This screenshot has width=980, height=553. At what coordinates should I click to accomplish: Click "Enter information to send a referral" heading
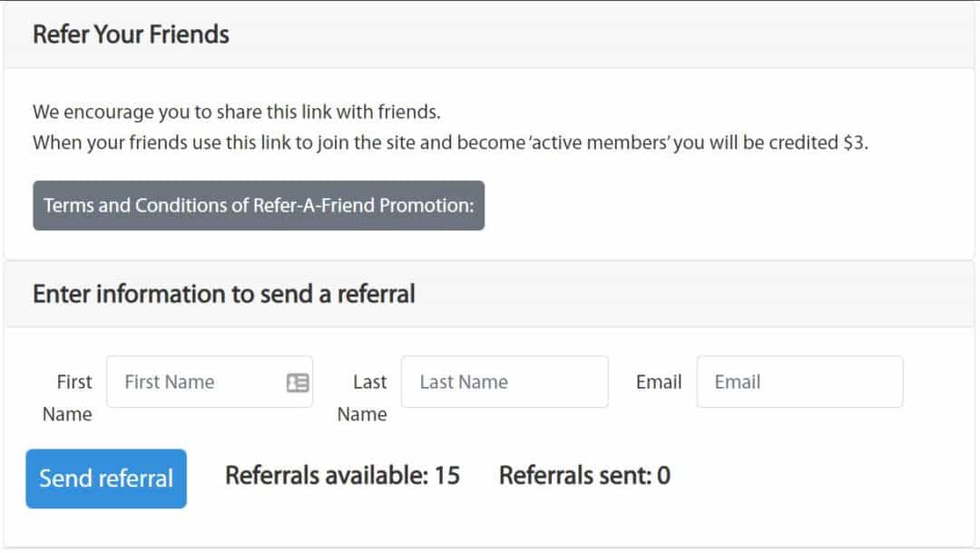pyautogui.click(x=224, y=294)
